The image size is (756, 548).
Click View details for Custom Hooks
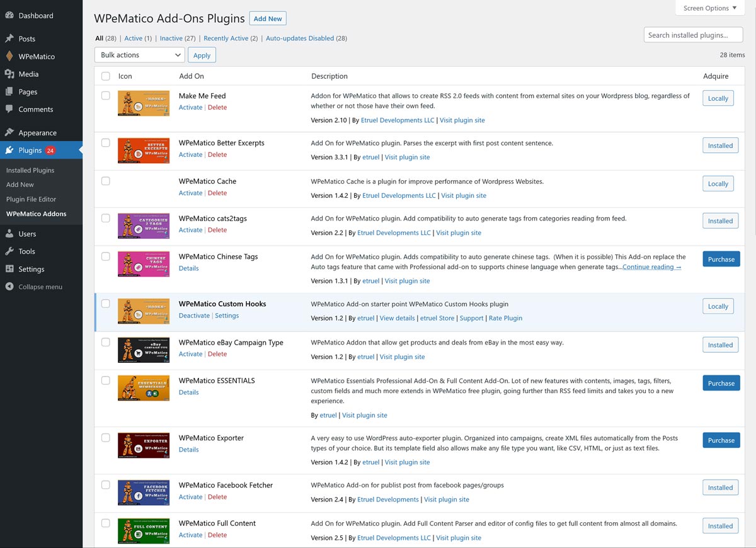(x=397, y=318)
